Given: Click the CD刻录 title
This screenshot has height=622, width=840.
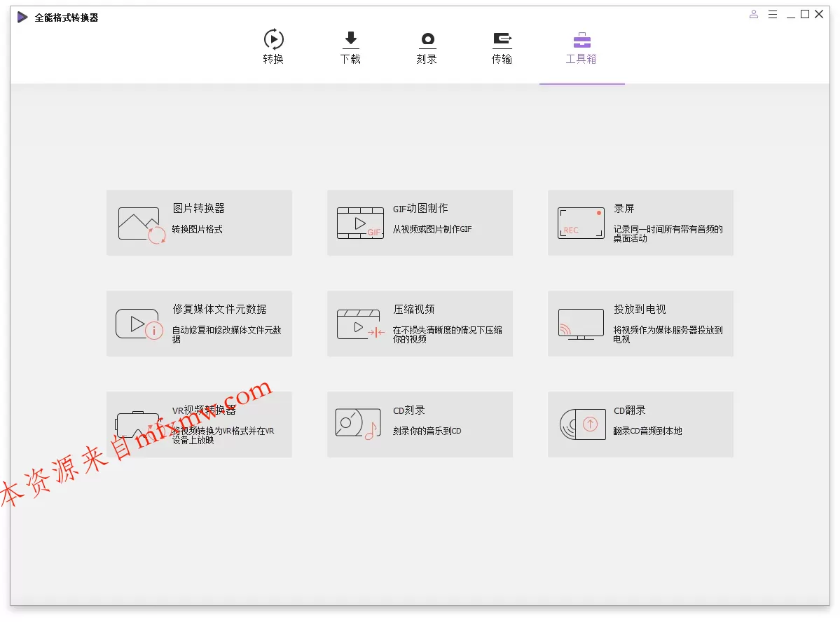Looking at the screenshot, I should [x=408, y=410].
